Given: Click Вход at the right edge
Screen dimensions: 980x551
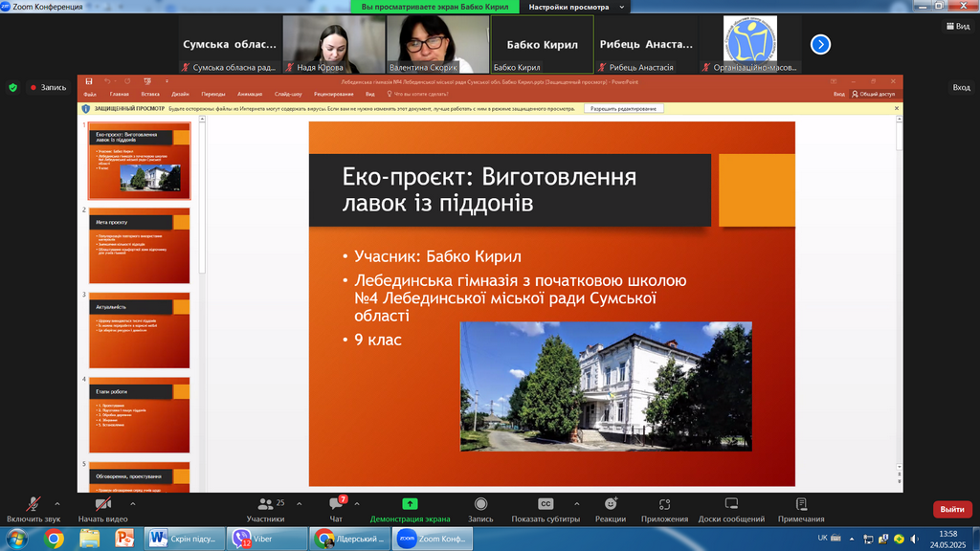Looking at the screenshot, I should coord(961,87).
